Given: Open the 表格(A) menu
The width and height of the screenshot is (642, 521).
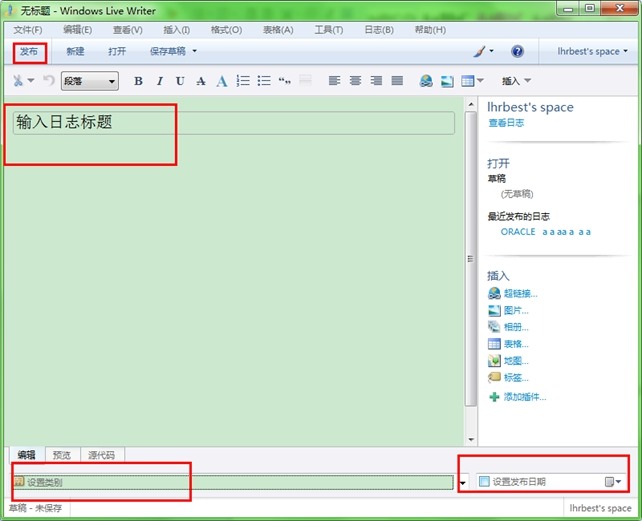Looking at the screenshot, I should [x=278, y=30].
